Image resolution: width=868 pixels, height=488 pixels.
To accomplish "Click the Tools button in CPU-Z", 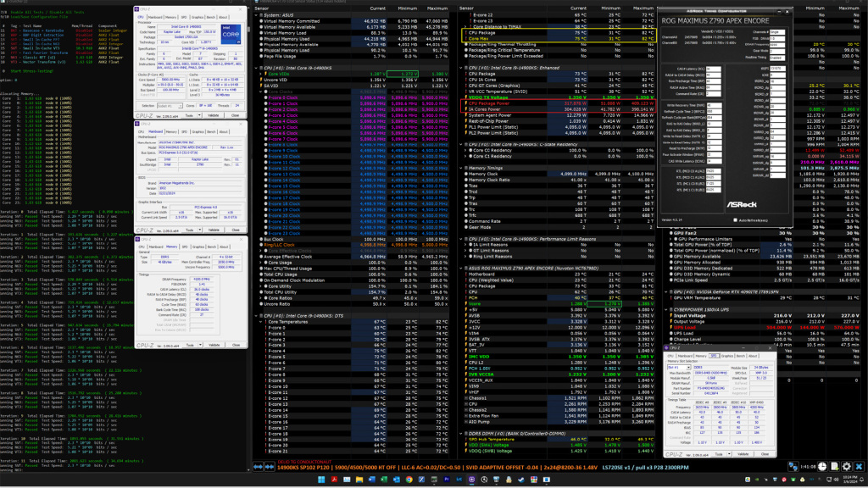I will click(188, 115).
